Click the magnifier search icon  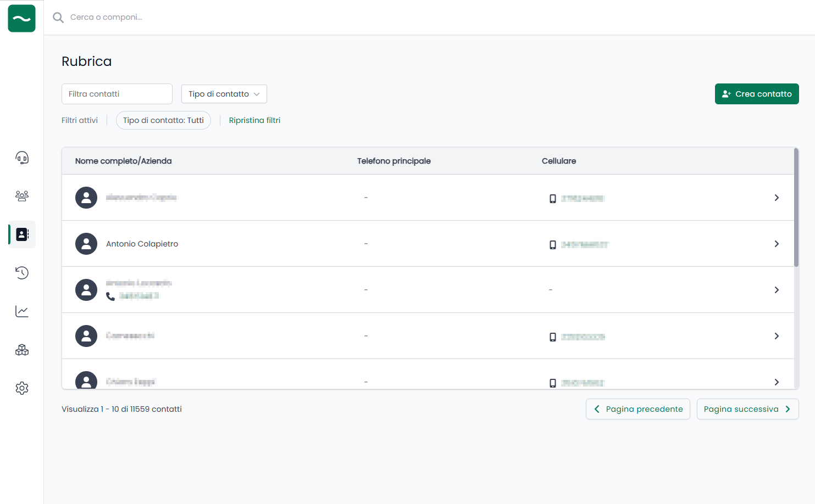point(58,18)
